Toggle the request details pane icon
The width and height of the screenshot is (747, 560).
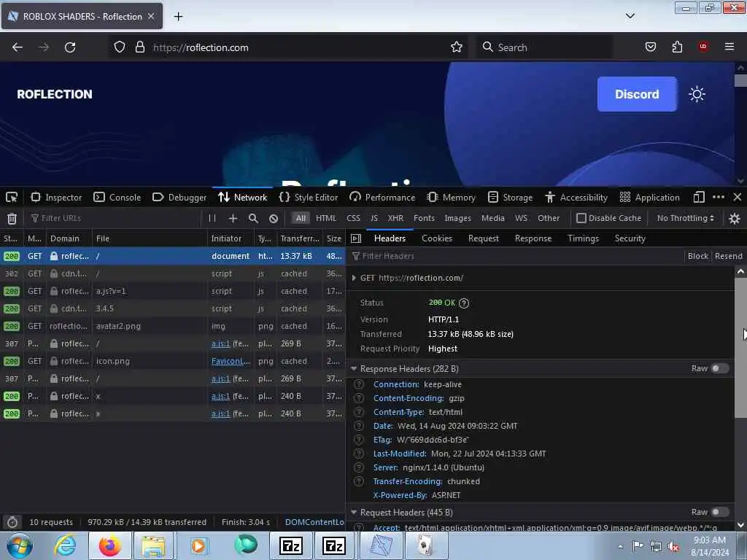[356, 238]
